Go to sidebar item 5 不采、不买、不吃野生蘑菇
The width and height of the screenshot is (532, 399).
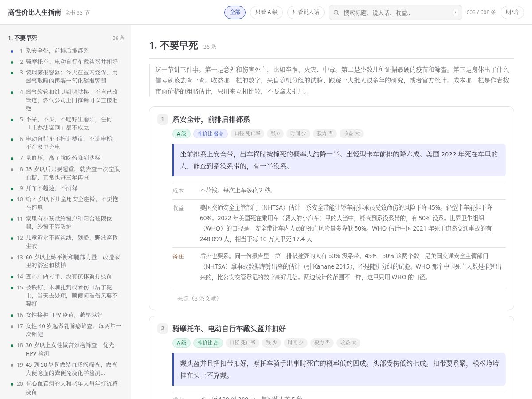coord(65,124)
